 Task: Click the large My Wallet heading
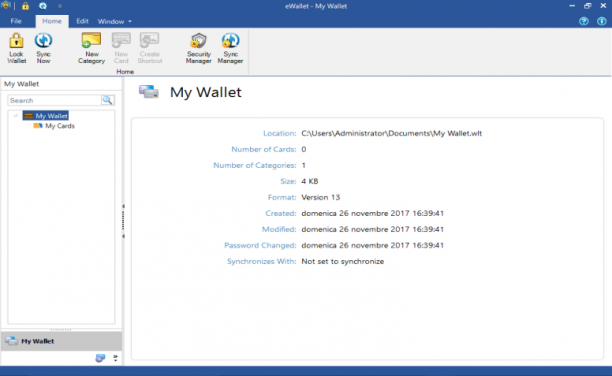[206, 92]
